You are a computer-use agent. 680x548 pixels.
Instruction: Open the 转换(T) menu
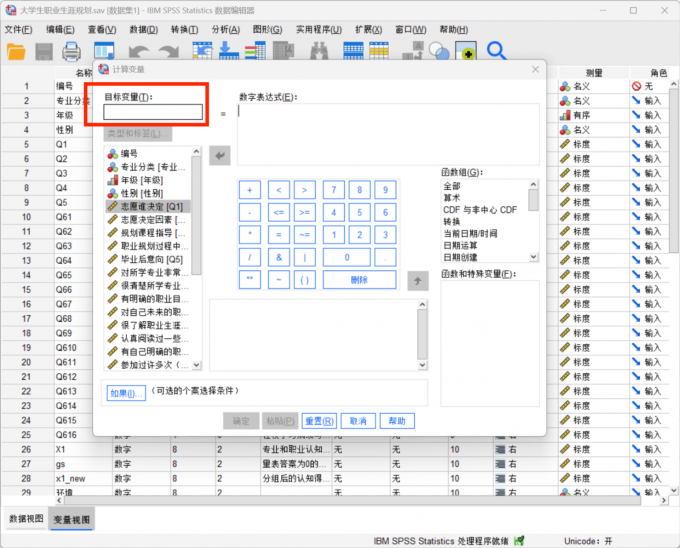pos(185,29)
